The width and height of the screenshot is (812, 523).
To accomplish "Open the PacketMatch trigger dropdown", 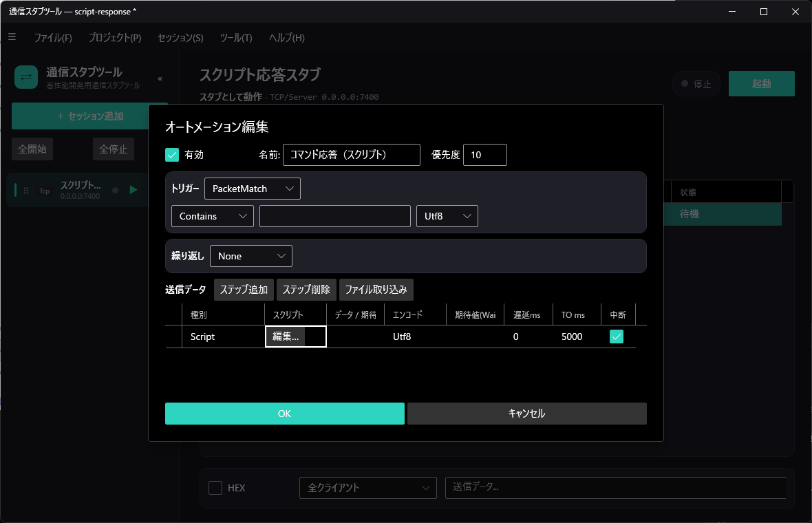I will coord(252,189).
